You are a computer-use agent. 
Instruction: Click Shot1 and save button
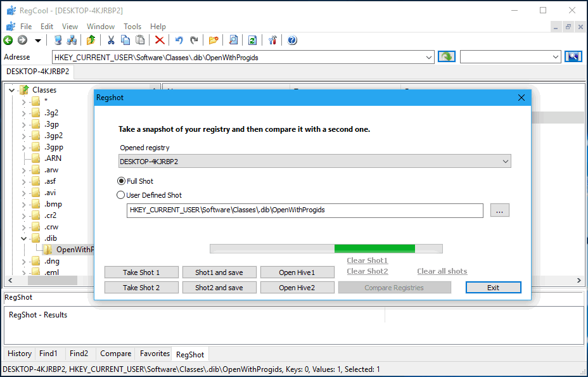click(219, 272)
